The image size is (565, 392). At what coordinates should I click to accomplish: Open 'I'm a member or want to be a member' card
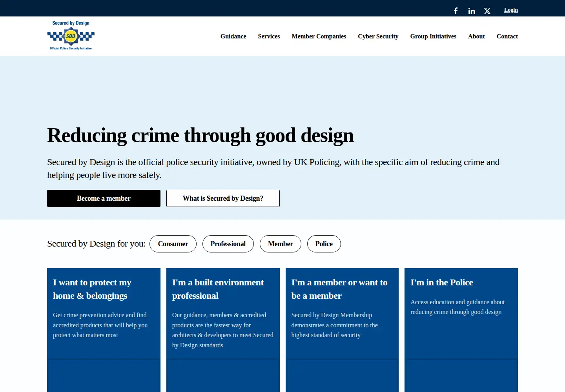[342, 330]
